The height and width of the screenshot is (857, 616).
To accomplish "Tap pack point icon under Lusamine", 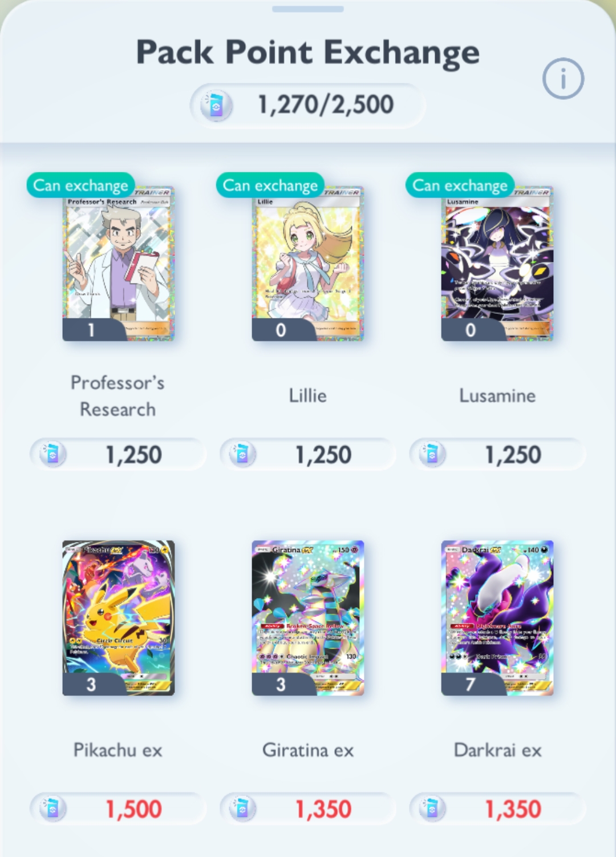I will (432, 455).
